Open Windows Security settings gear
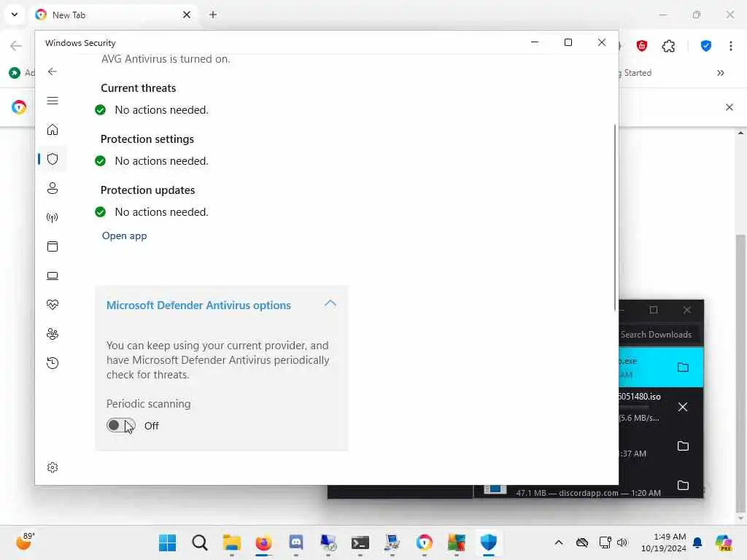747x560 pixels. point(53,467)
